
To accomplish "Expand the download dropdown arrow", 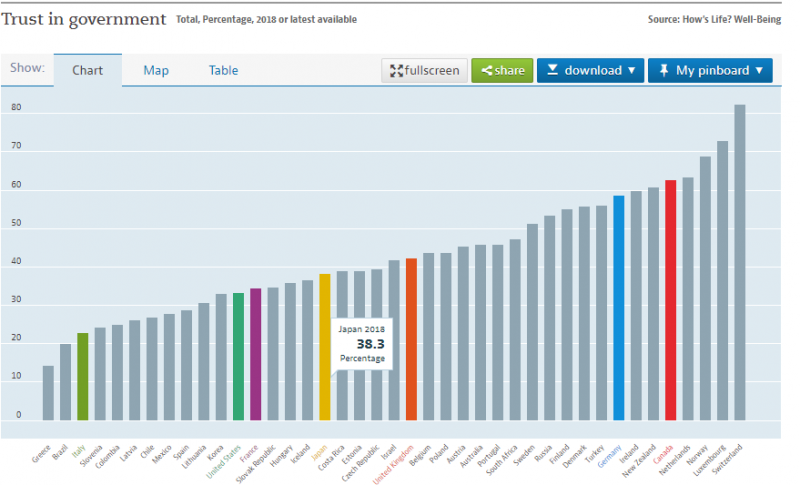I will point(632,71).
